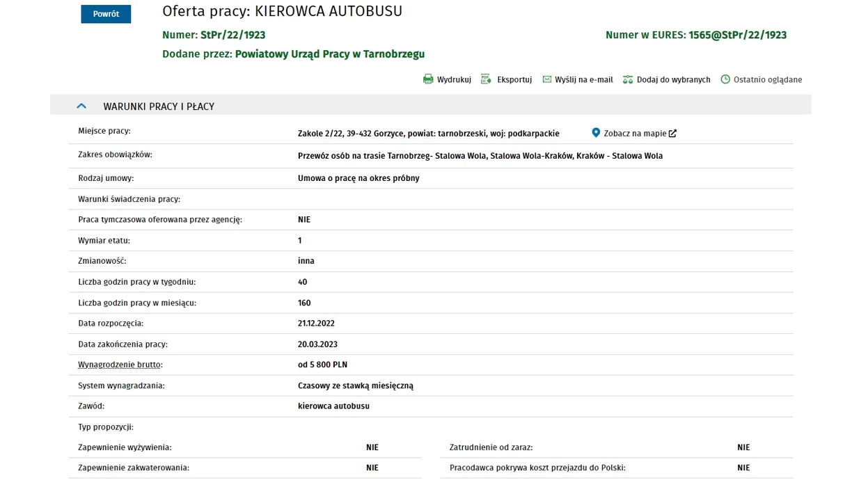868x501 pixels.
Task: Click EURES number 1565@StPr/22/1923
Action: click(x=738, y=35)
